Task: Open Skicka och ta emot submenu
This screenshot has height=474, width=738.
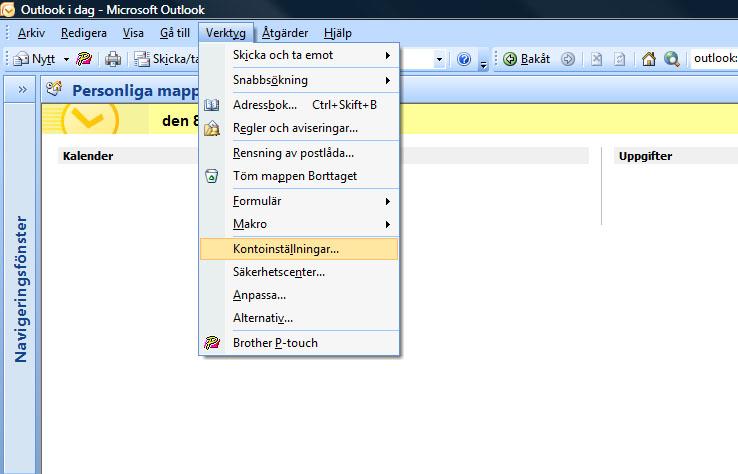Action: 299,55
